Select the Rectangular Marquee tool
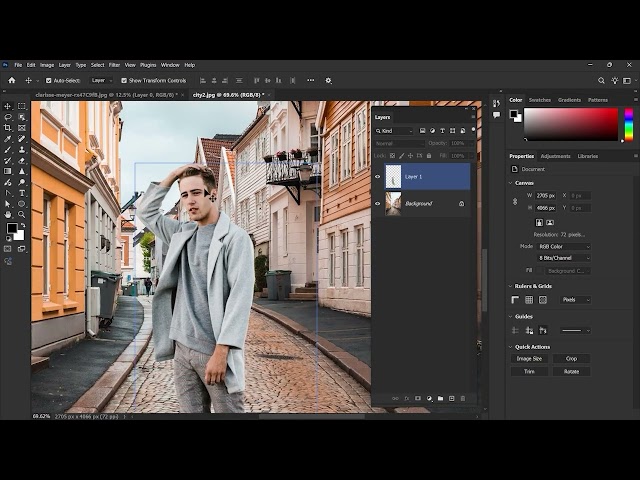The width and height of the screenshot is (640, 480). [22, 106]
